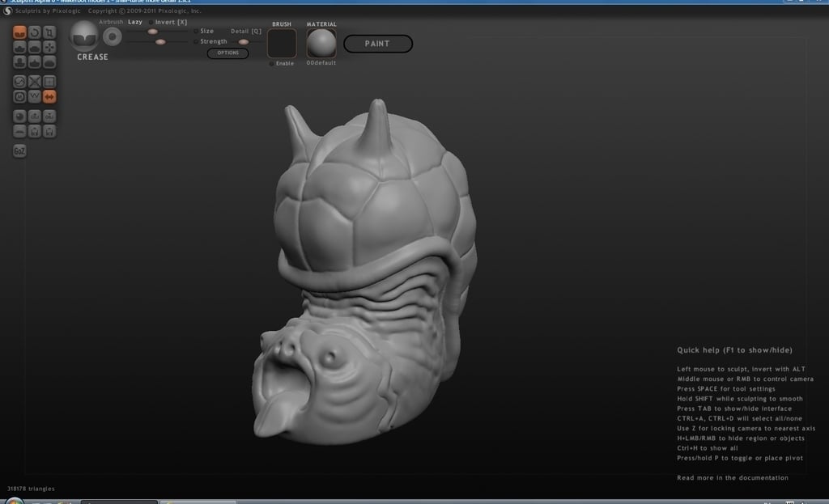829x504 pixels.
Task: Select the Scale tool icon
Action: click(49, 32)
